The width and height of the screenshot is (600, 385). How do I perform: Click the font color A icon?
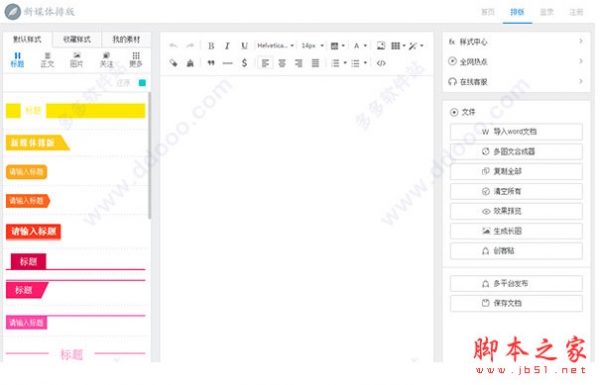pos(357,46)
